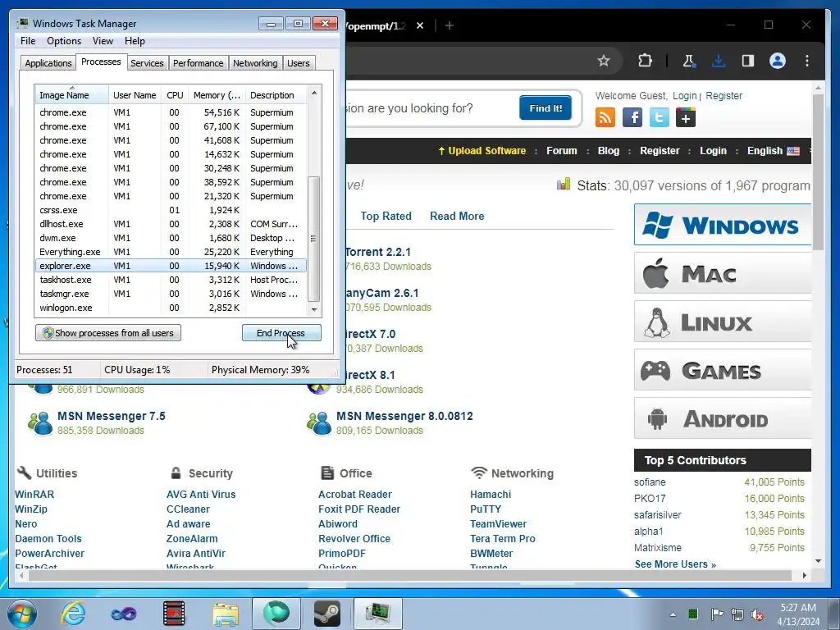Open Steam from the taskbar
Screen dimensions: 840x630
point(327,614)
